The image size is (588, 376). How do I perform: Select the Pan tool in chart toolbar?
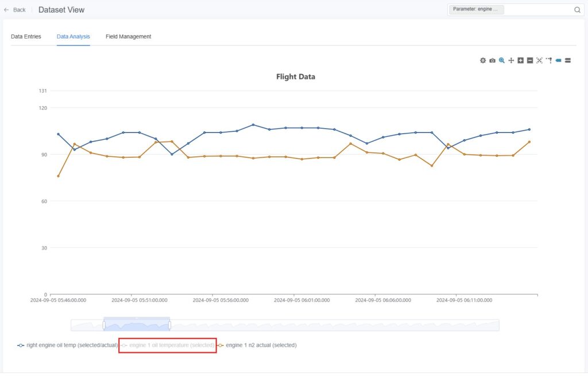pyautogui.click(x=511, y=60)
